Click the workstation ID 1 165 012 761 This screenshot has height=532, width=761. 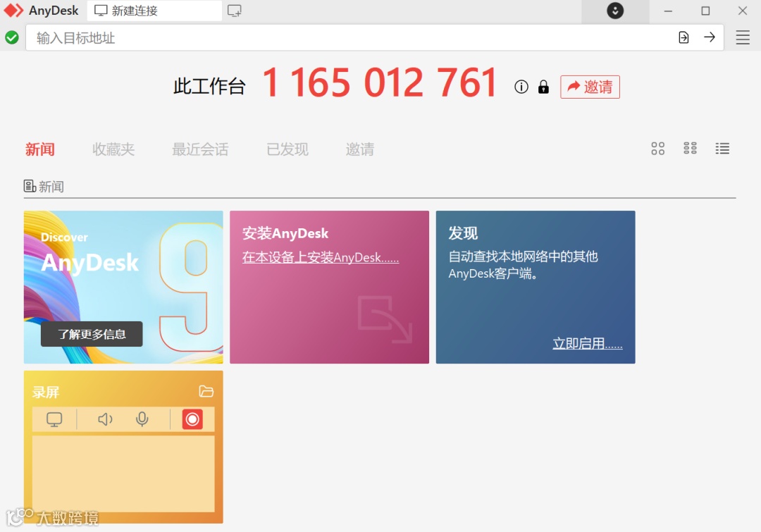[380, 82]
